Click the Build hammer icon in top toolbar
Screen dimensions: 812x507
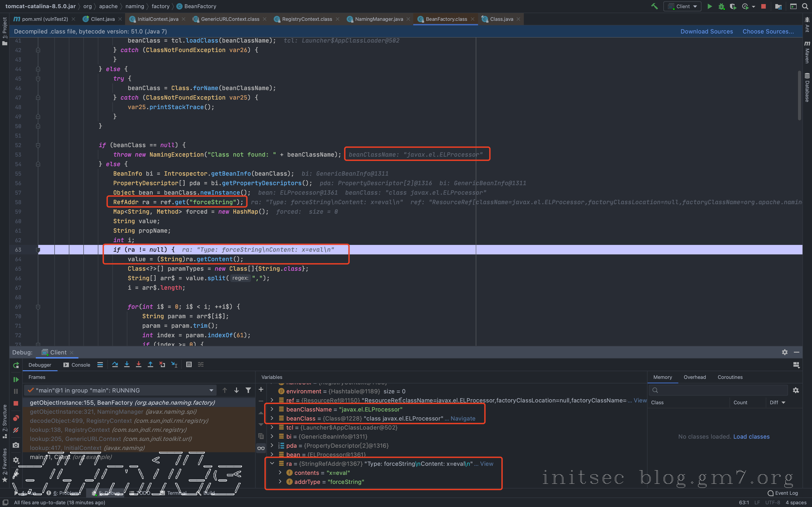(654, 6)
